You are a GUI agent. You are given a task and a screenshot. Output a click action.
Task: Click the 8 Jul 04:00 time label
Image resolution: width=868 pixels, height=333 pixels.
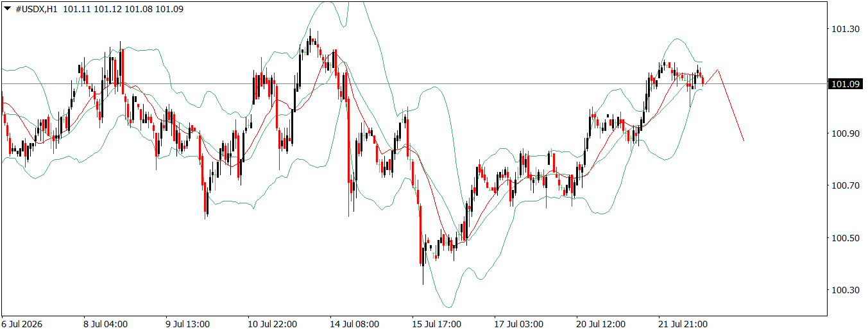(105, 324)
